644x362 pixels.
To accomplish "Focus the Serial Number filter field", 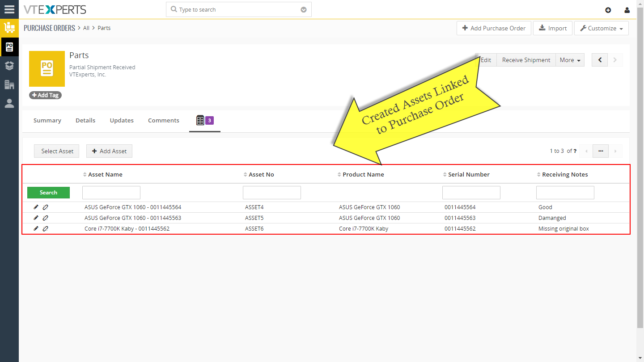I will click(x=471, y=193).
